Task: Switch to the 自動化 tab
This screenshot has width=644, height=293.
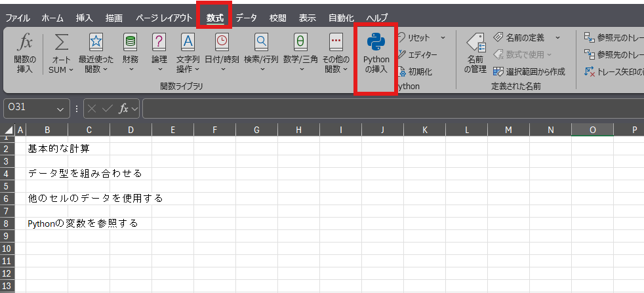Action: coord(341,18)
